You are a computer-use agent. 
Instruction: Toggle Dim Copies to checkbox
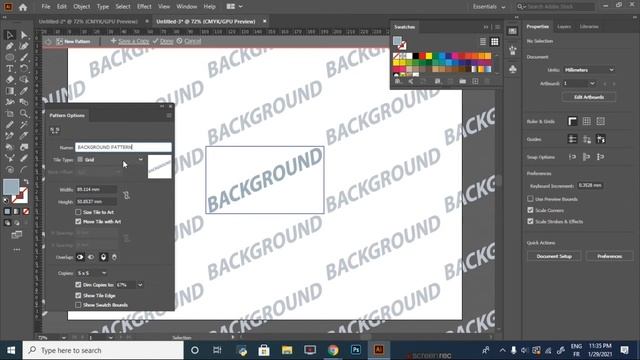[78, 285]
